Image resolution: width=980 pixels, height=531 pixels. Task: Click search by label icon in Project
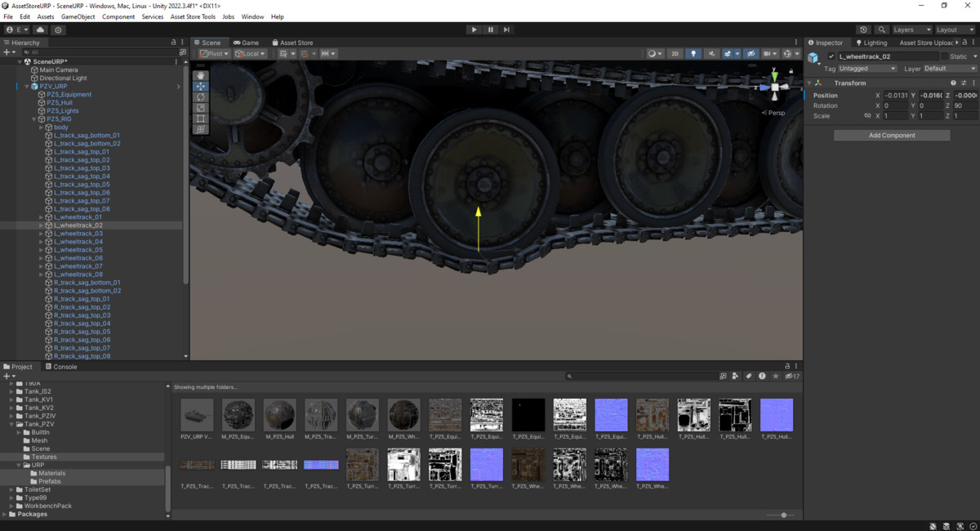click(749, 377)
